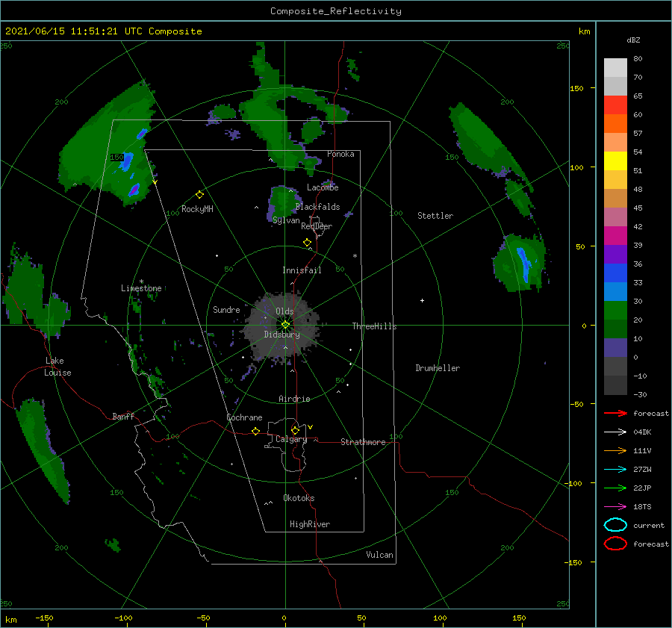
Task: Select the Limestone label
Action: [x=141, y=288]
